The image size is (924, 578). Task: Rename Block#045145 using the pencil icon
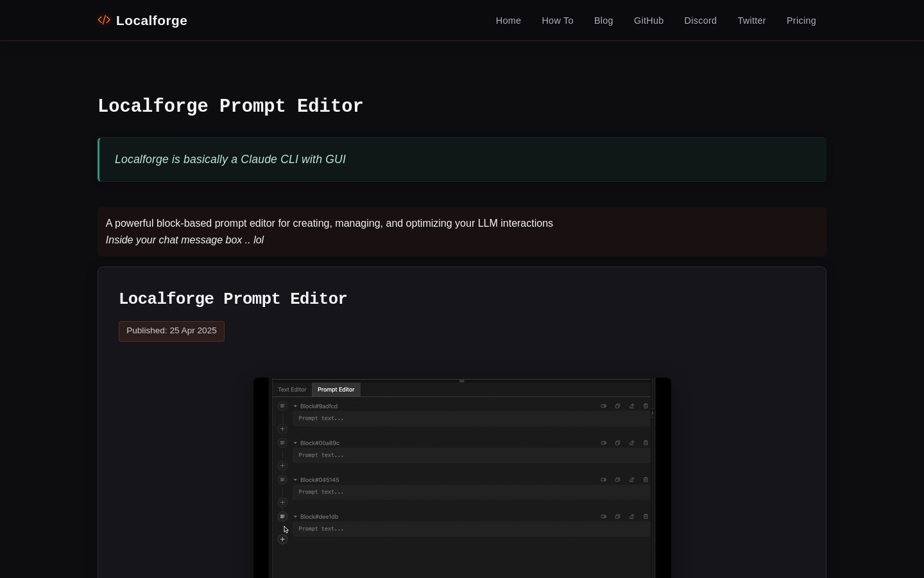tap(631, 480)
